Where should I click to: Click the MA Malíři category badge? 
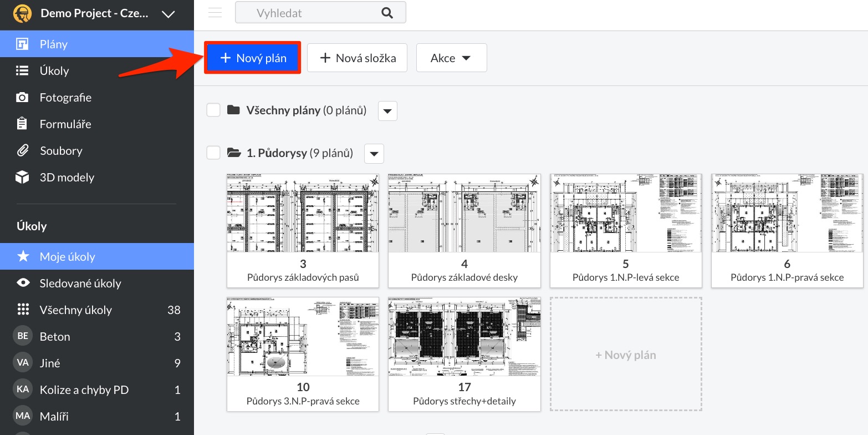click(23, 416)
